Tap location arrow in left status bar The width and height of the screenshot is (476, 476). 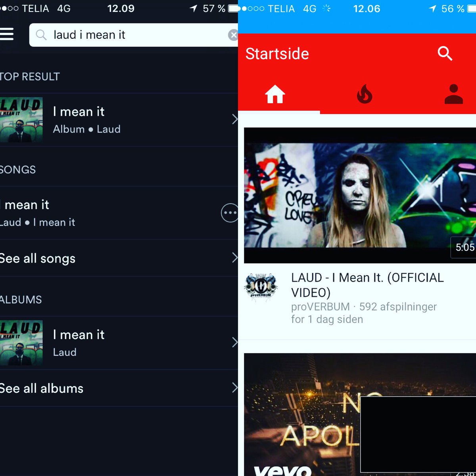193,9
